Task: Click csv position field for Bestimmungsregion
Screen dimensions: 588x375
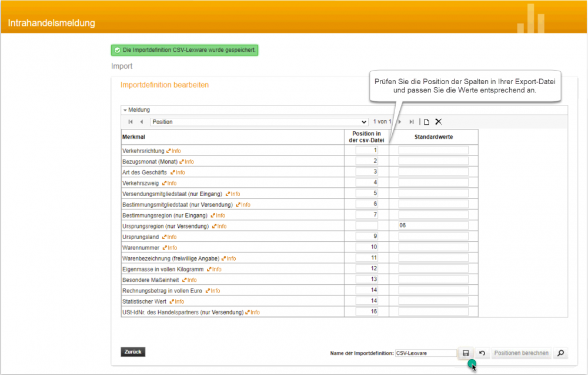Action: pos(367,215)
